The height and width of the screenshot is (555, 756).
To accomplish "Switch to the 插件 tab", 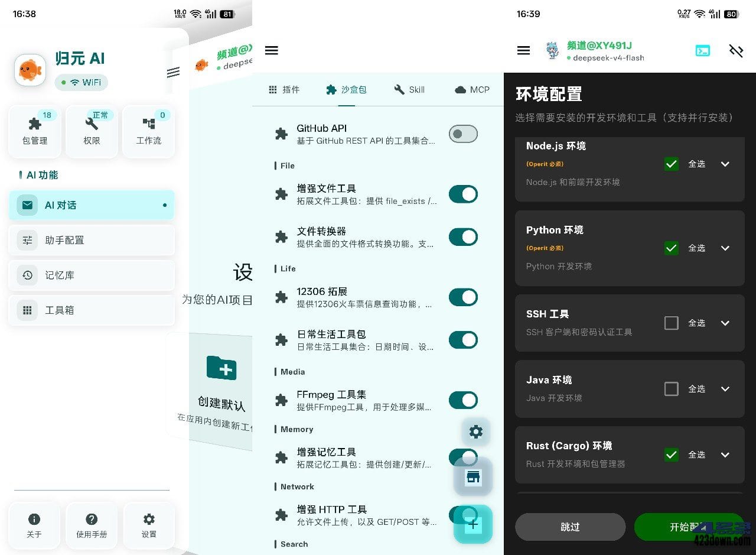I will click(x=284, y=89).
